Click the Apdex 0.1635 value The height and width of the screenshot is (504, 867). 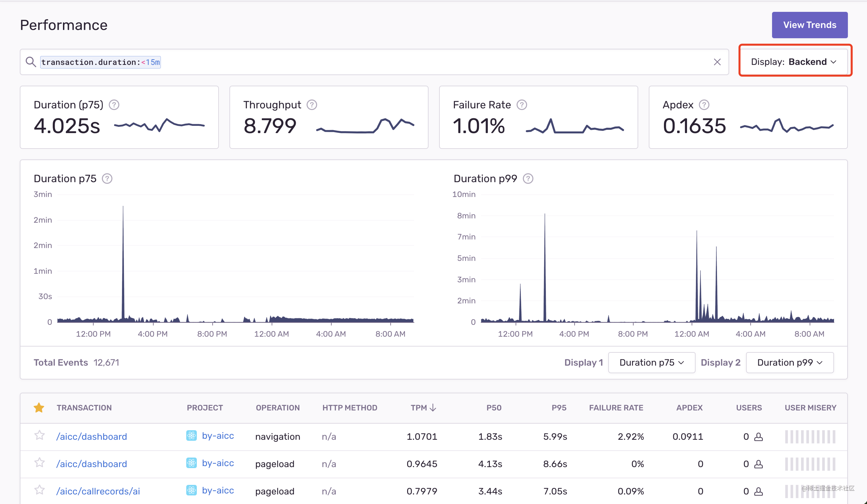point(694,126)
